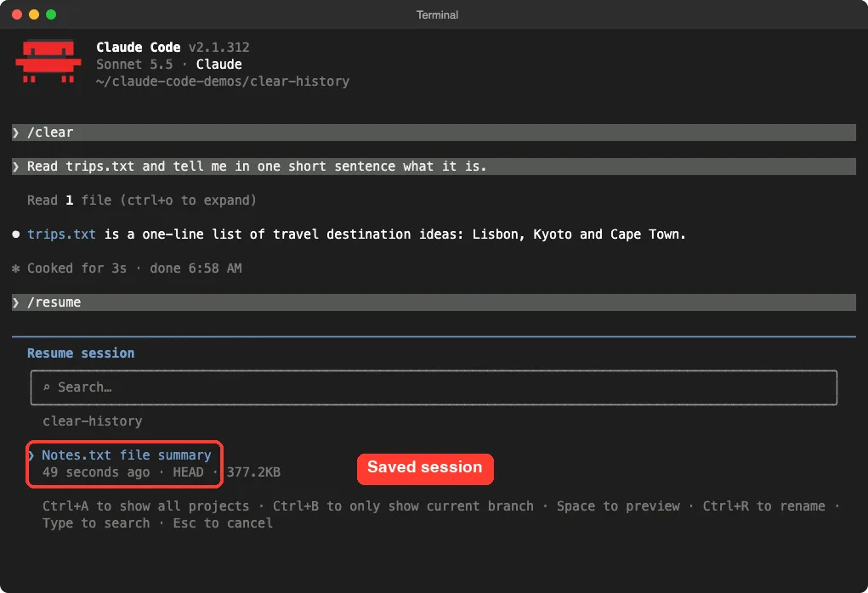Viewport: 868px width, 593px height.
Task: Click the '377.2KB' session size
Action: click(x=253, y=472)
